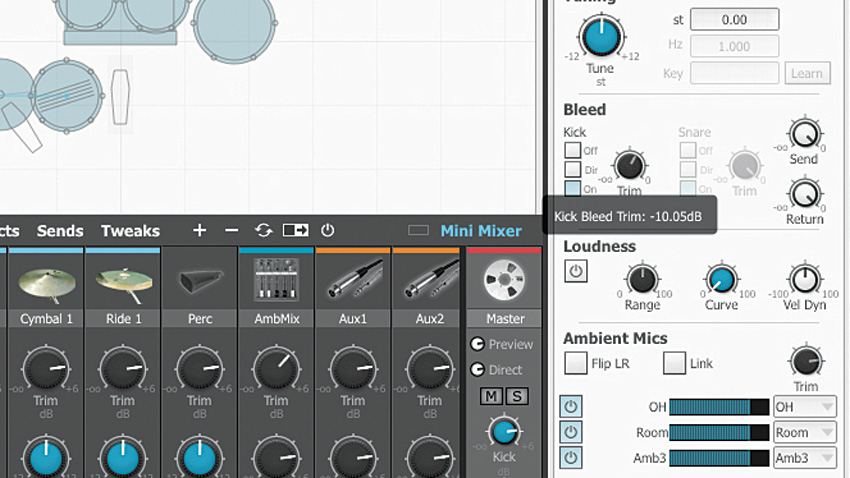
Task: Click the Room mic level slider
Action: click(x=719, y=432)
